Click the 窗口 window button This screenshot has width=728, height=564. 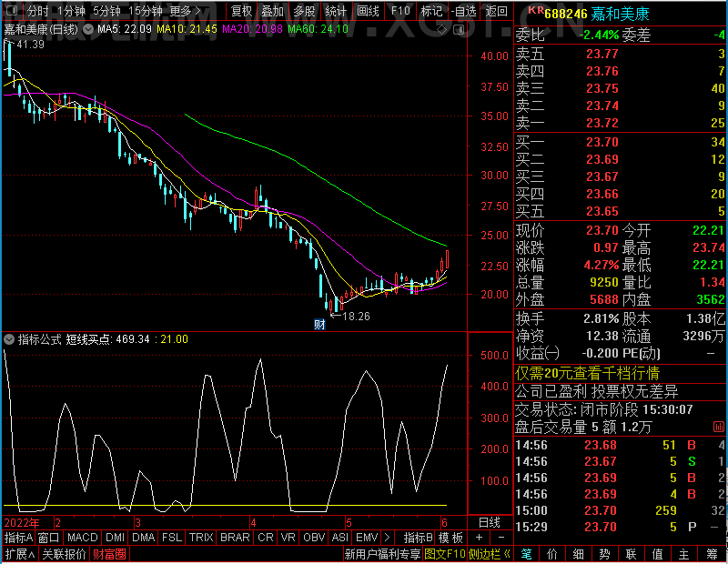tap(49, 538)
